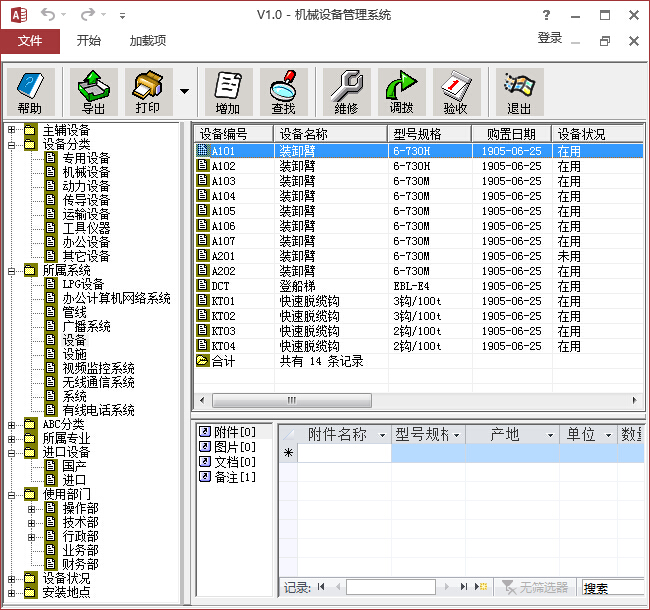Click the new blank record navigation button
This screenshot has height=610, width=650.
[481, 587]
